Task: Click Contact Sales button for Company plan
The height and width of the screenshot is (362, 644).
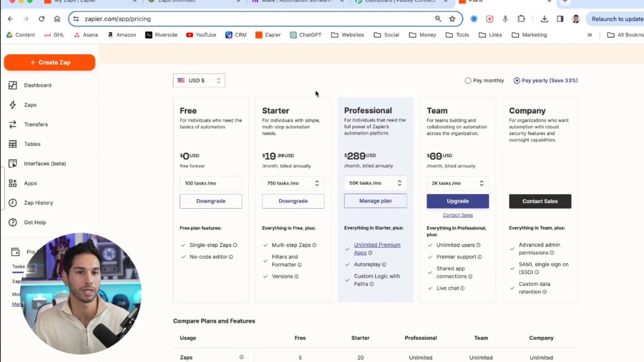Action: point(540,201)
